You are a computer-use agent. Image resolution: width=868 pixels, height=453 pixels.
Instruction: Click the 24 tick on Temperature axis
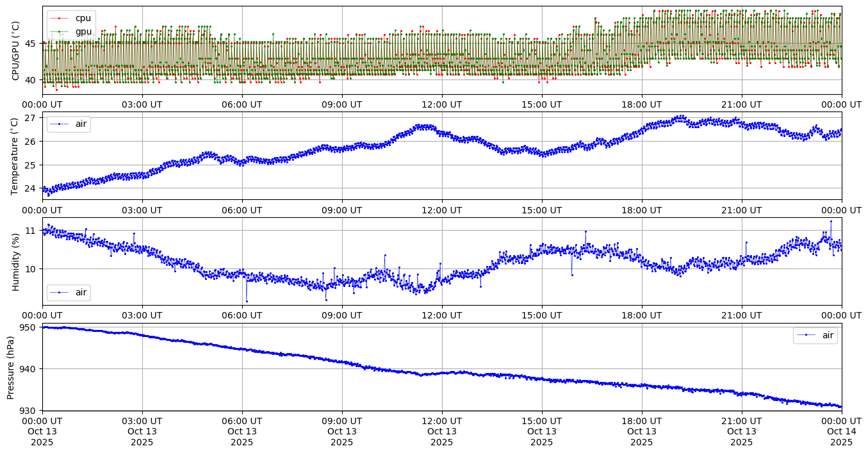[x=32, y=188]
